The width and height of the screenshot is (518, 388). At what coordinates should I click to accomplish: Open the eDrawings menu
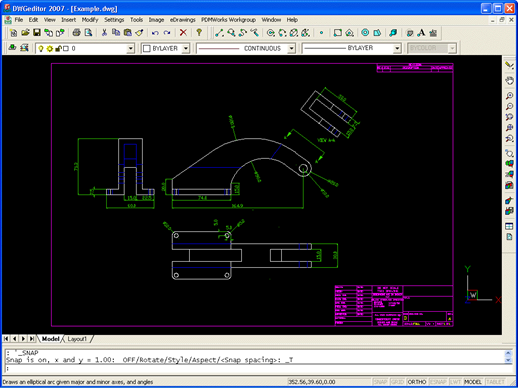[x=183, y=20]
